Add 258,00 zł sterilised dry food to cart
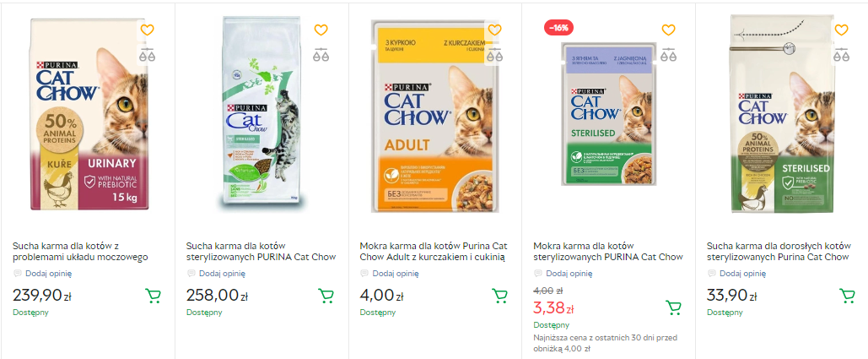This screenshot has height=359, width=868. [x=326, y=296]
